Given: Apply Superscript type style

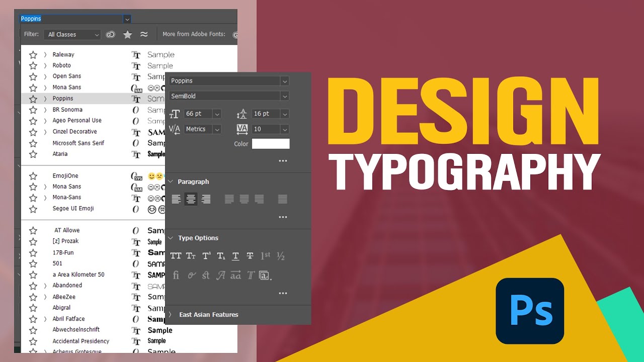Looking at the screenshot, I should tap(206, 256).
